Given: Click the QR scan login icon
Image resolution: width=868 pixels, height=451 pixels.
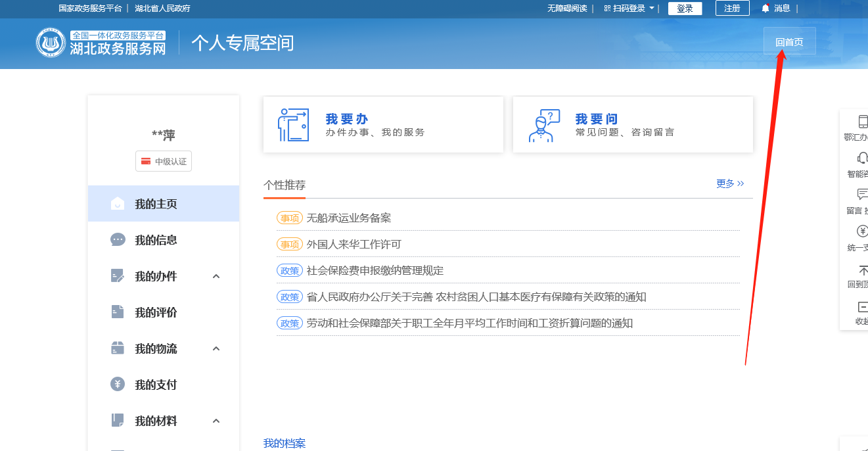Looking at the screenshot, I should (608, 9).
